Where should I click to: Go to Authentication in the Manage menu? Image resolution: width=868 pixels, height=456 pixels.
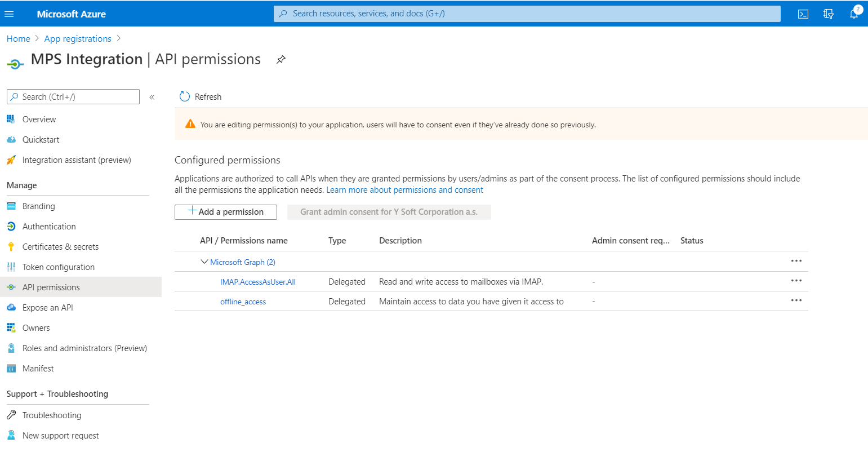point(49,227)
